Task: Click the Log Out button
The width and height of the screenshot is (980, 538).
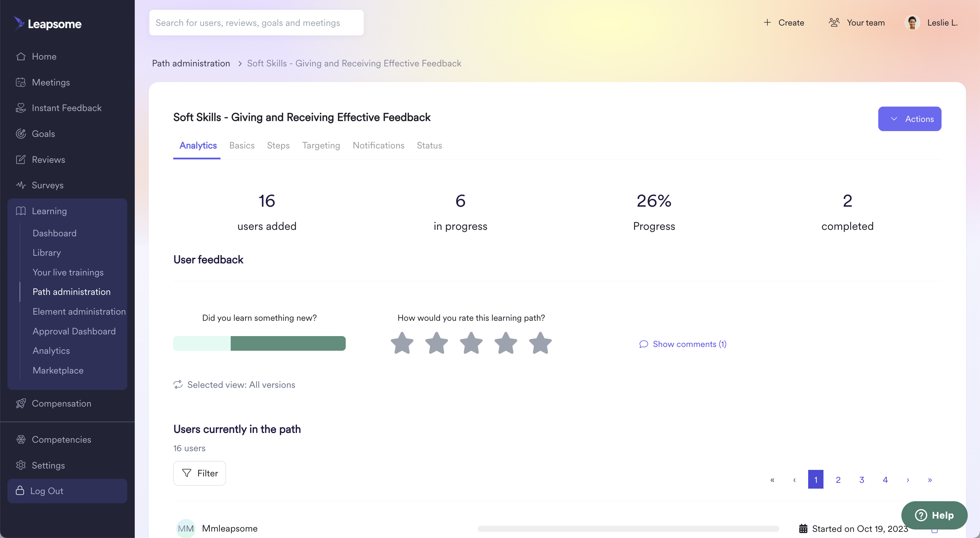Action: click(67, 491)
